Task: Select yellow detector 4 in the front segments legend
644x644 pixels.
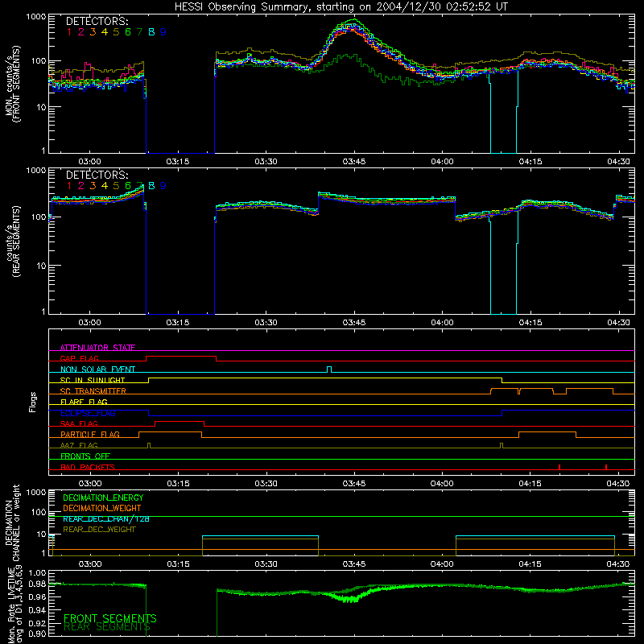Action: coord(105,32)
